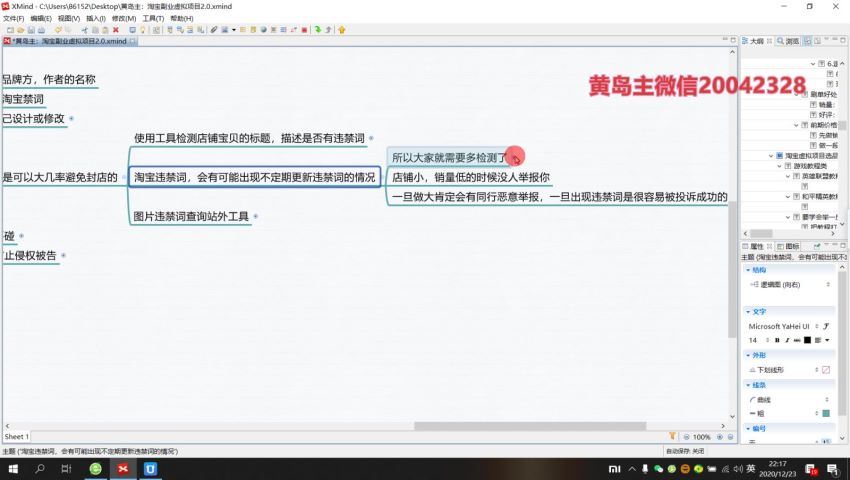This screenshot has width=850, height=480.
Task: Click the Save floppy disk toolbar icon
Action: [31, 30]
